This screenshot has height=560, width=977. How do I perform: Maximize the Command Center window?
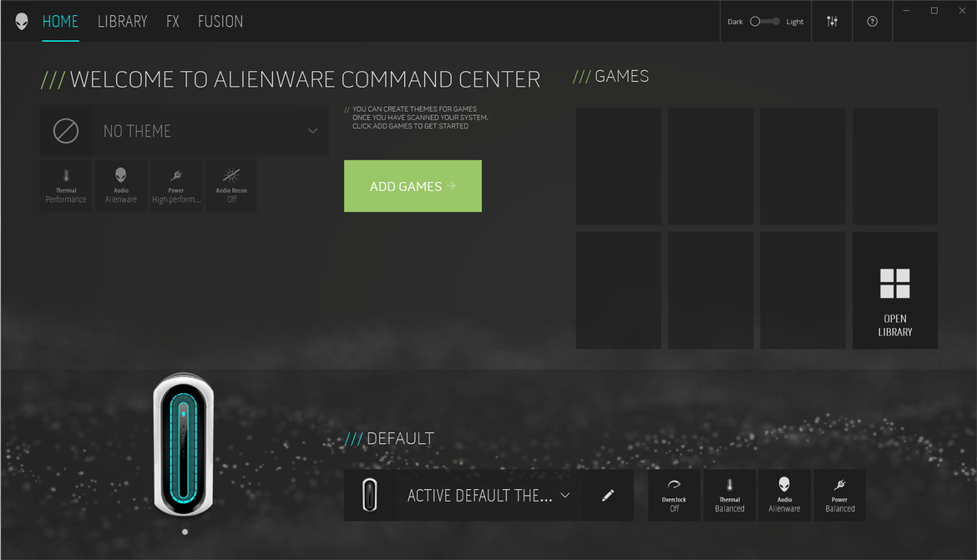(x=934, y=11)
